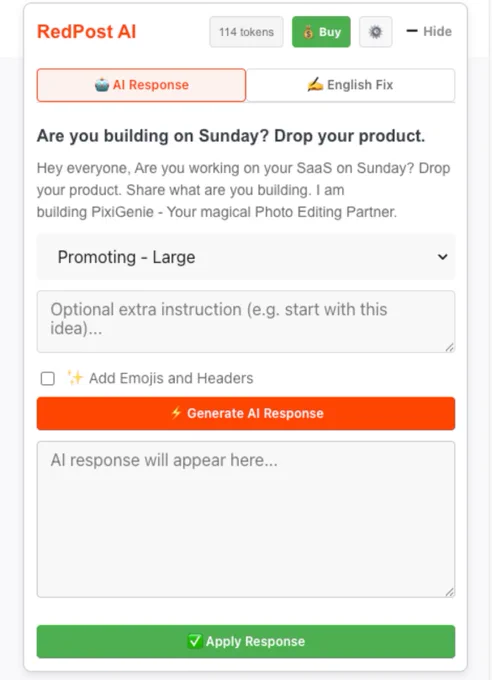Click the writing hand icon on English Fix
Screen dimensions: 492x680
(x=315, y=84)
